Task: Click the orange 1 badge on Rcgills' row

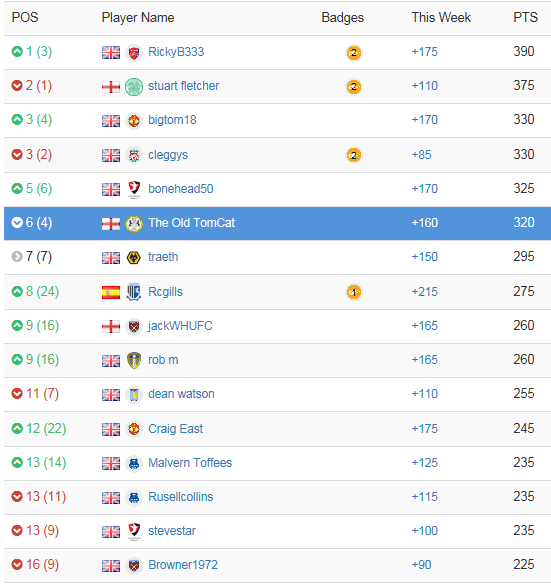Action: coord(354,292)
